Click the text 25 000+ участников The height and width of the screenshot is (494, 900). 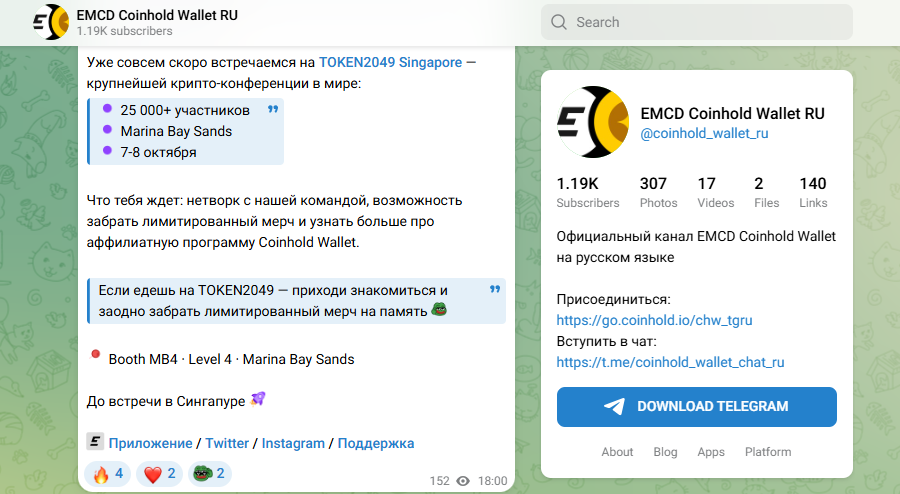(185, 110)
